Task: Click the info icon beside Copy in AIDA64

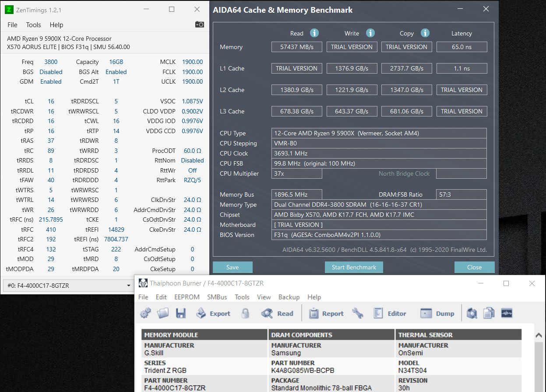Action: click(x=425, y=33)
